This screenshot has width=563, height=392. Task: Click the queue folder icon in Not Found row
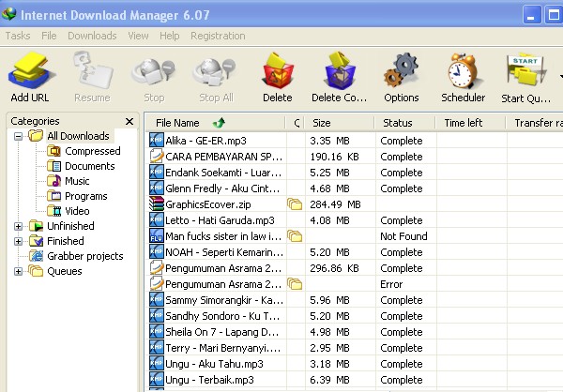coord(295,235)
